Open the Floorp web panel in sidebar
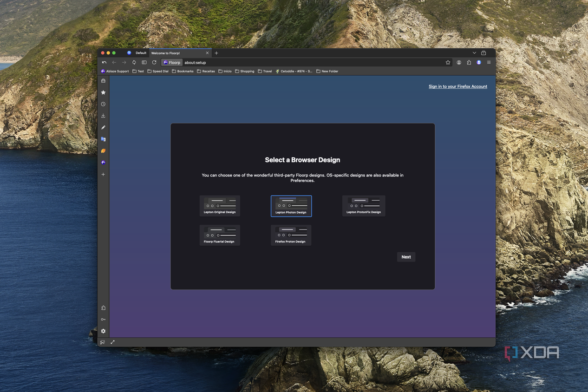Viewport: 588px width, 392px height. (103, 163)
